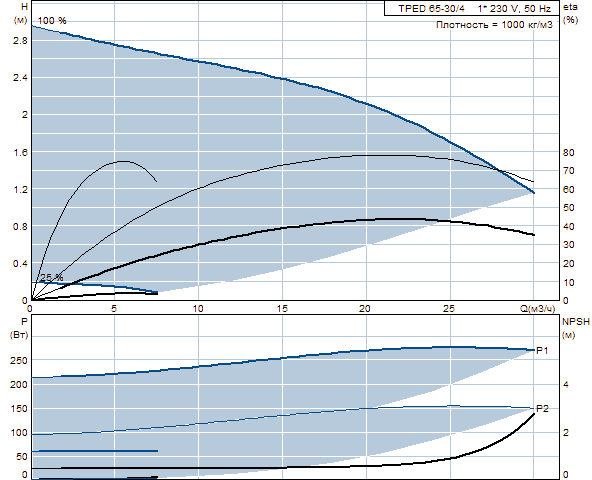
Task: Click the Q(м3/ч) flow axis label
Action: coord(538,309)
